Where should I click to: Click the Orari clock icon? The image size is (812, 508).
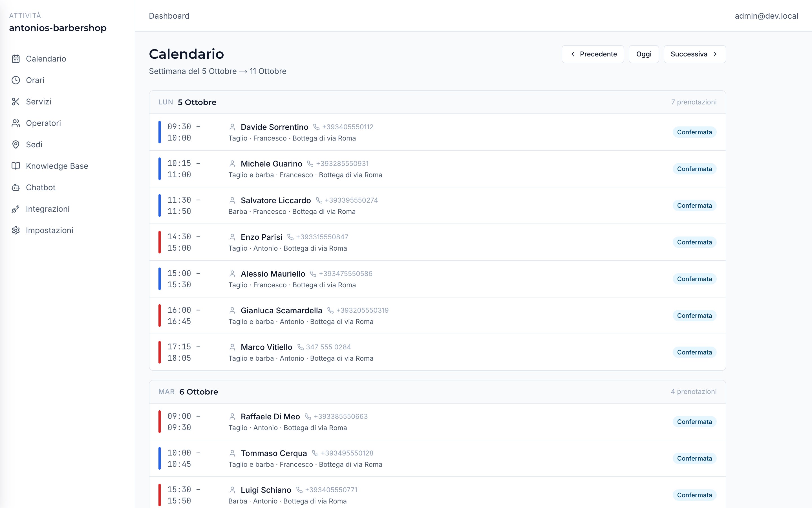16,80
